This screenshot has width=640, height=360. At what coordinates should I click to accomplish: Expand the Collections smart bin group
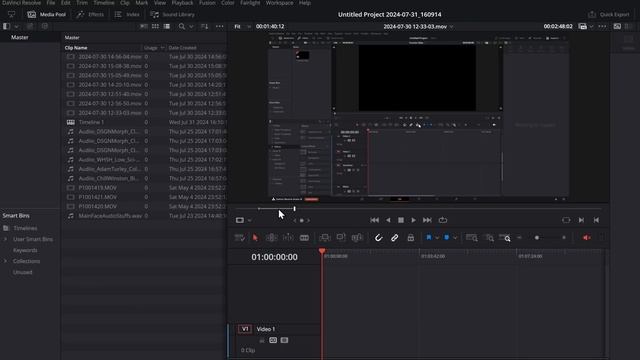point(5,261)
